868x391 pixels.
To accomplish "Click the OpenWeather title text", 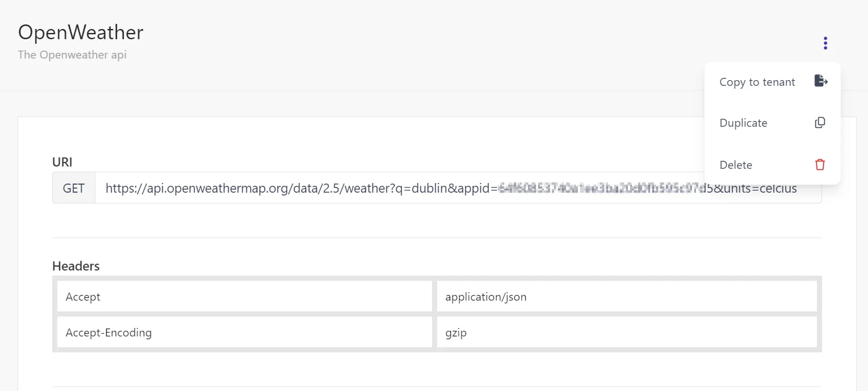I will click(81, 32).
